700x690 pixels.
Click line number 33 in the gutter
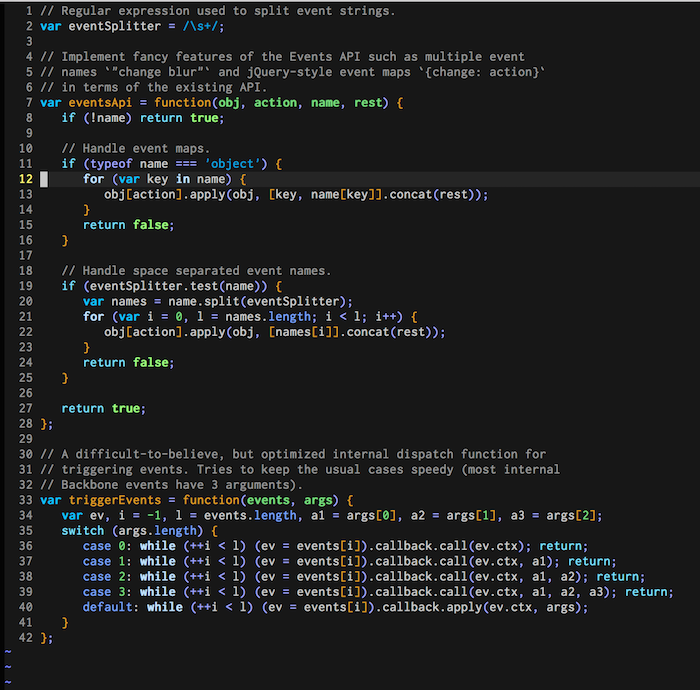(25, 500)
